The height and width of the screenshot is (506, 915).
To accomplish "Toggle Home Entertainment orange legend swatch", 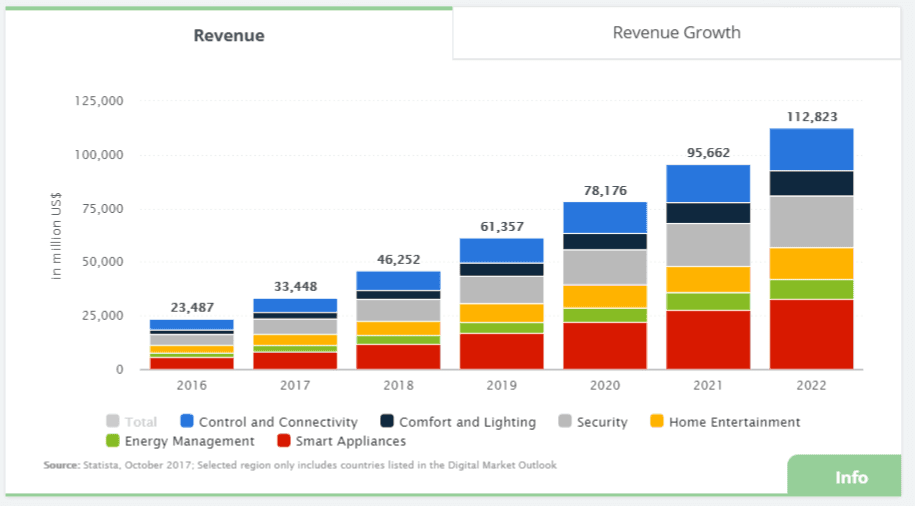I will click(657, 421).
